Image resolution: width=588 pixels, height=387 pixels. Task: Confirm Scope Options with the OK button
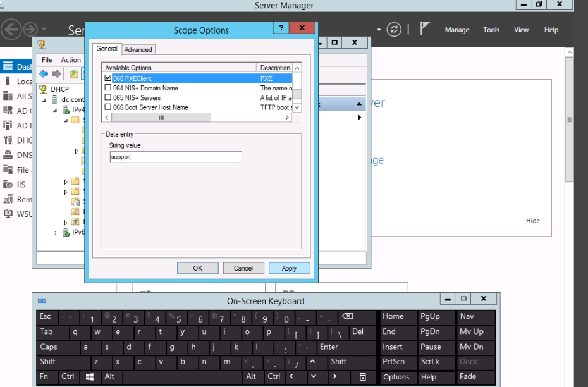pos(198,268)
